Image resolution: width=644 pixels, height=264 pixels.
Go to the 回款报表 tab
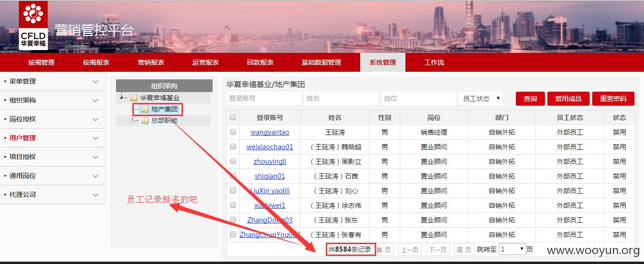[x=260, y=62]
